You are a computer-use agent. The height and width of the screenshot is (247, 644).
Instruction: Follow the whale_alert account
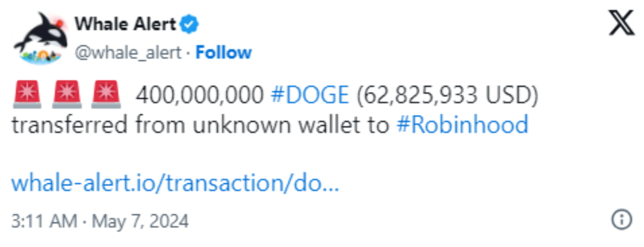(x=224, y=52)
